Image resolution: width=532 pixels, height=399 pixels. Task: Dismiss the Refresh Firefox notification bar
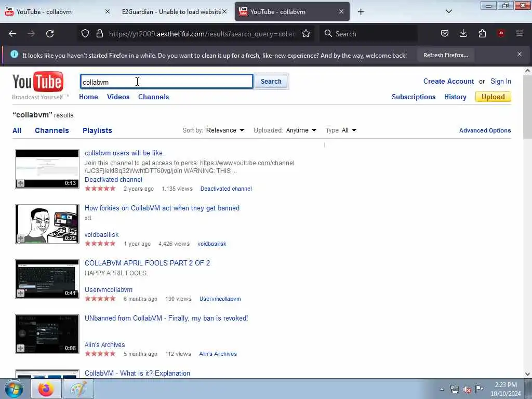520,54
